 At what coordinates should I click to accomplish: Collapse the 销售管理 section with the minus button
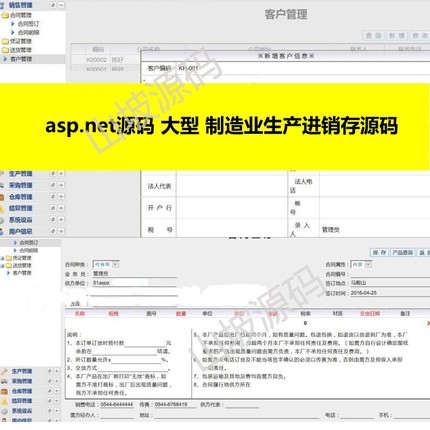coord(61,5)
